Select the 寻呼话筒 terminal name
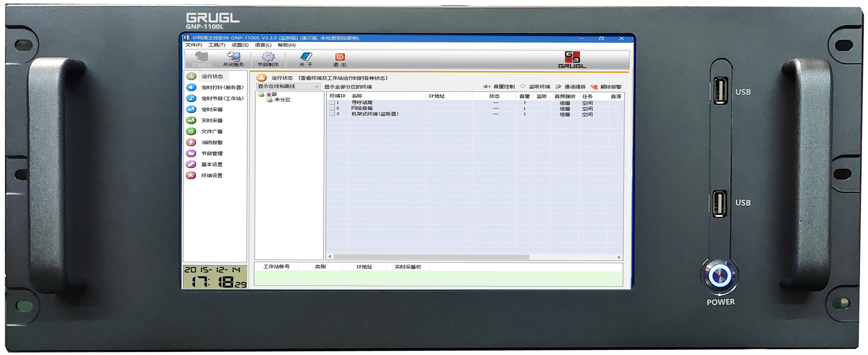 (x=362, y=103)
